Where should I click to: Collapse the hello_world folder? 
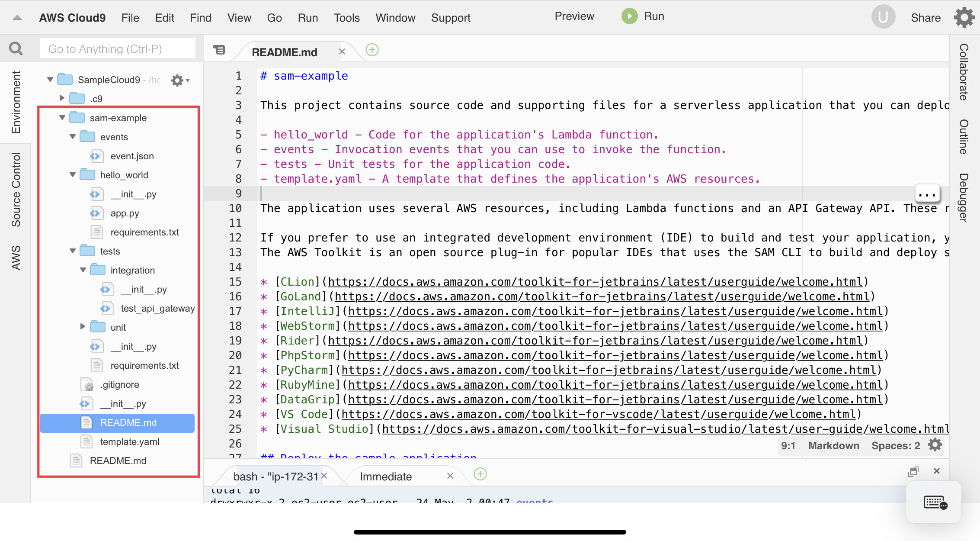72,175
